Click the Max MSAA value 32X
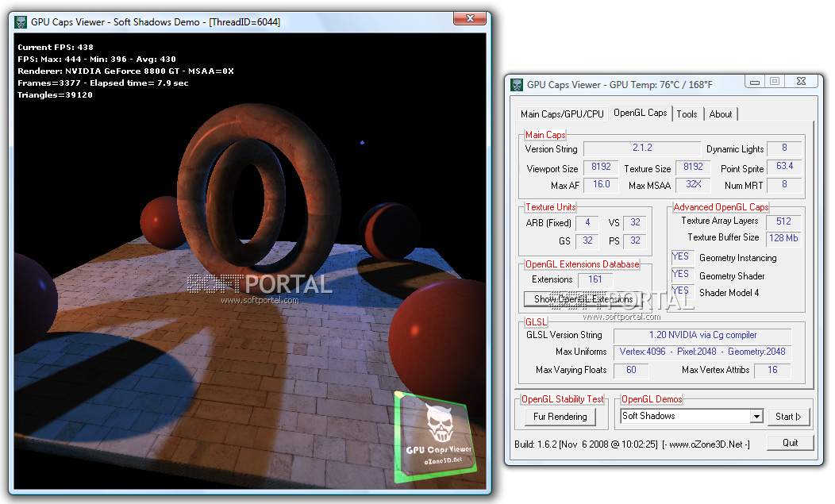Screen dimensions: 835x504 693,185
